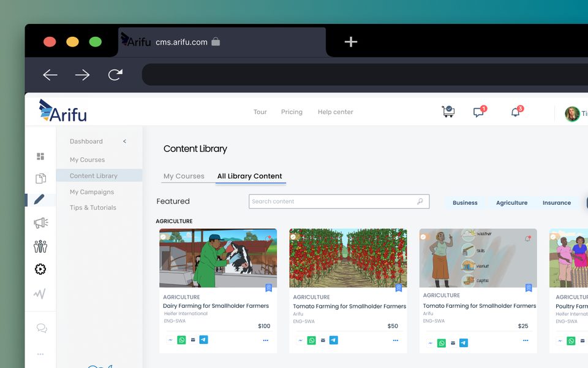This screenshot has height=368, width=588.
Task: Open three-dot menu on $25 Tomato Farming card
Action: click(526, 340)
